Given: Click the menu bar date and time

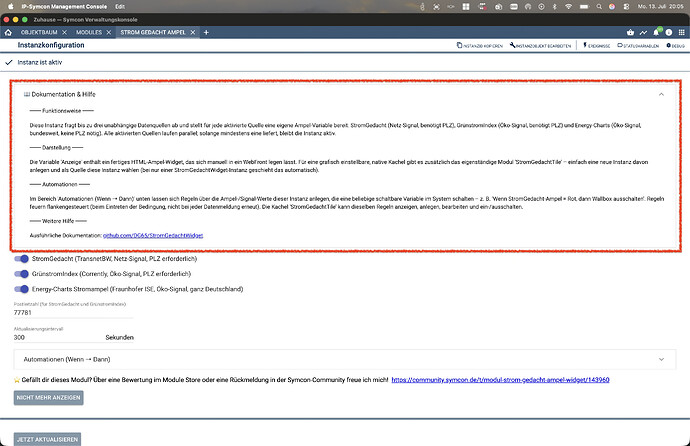Looking at the screenshot, I should click(661, 7).
